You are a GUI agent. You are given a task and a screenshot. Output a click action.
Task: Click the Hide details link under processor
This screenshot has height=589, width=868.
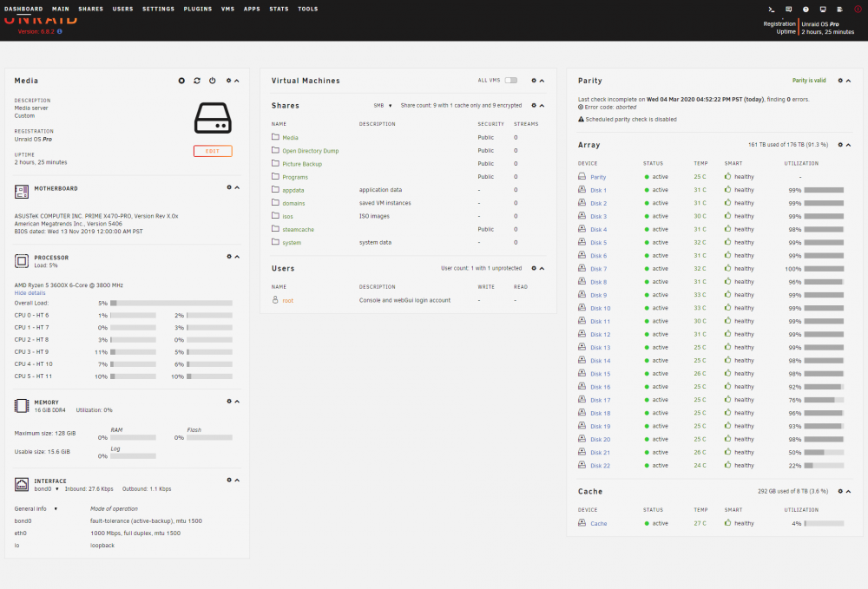[30, 293]
